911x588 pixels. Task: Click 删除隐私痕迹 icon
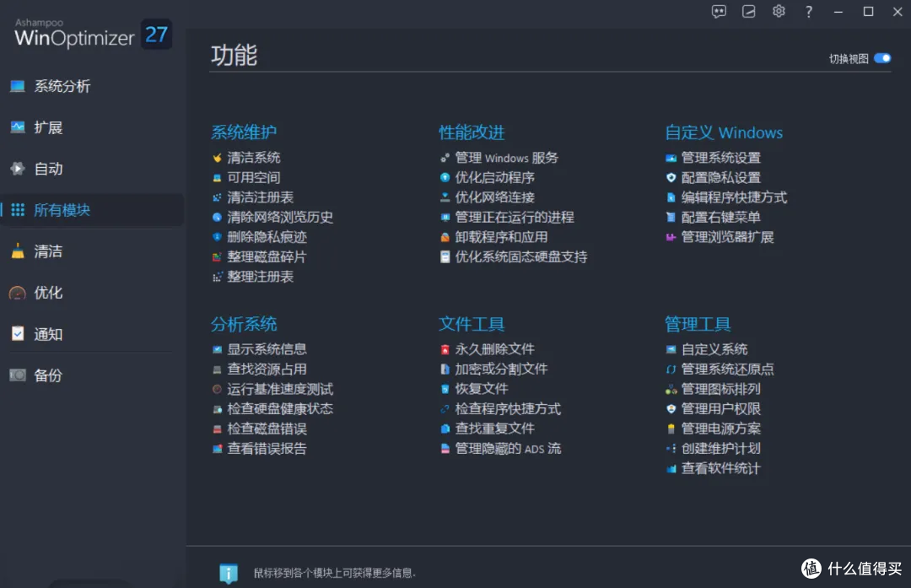pyautogui.click(x=217, y=236)
